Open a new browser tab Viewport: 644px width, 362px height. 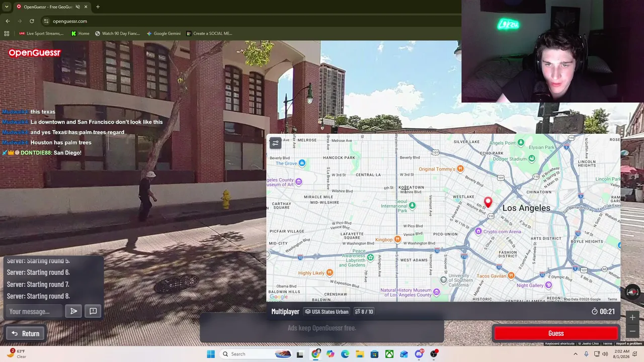point(98,7)
